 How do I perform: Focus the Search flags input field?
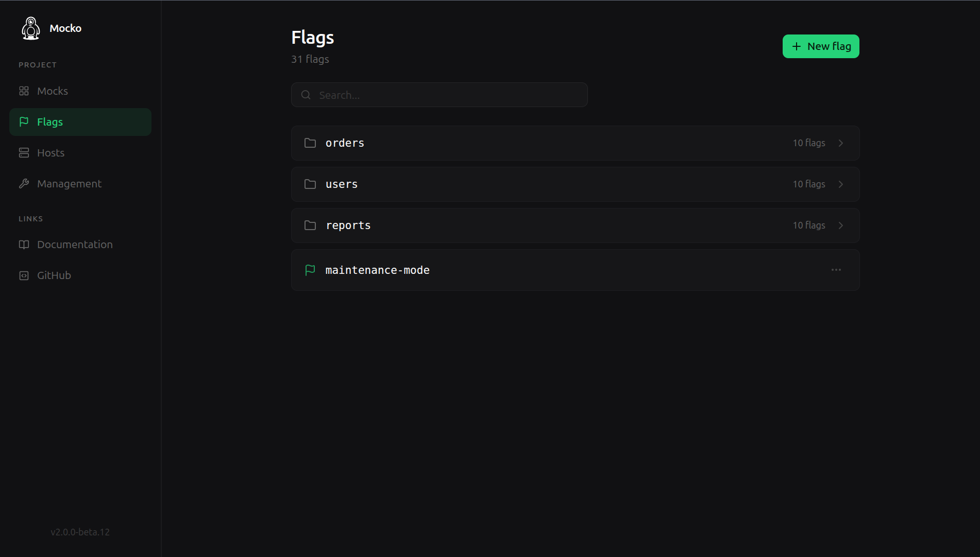pyautogui.click(x=440, y=95)
